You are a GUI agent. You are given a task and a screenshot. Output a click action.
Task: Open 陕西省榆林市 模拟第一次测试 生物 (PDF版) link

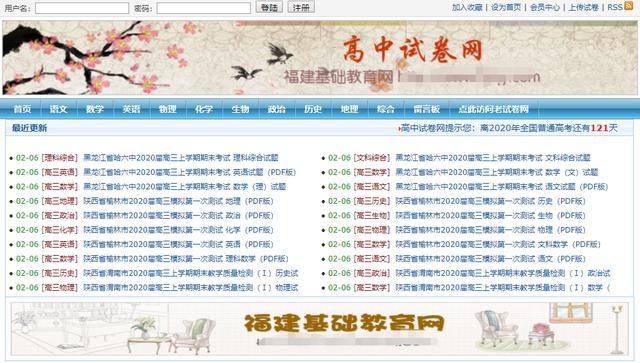click(x=490, y=215)
